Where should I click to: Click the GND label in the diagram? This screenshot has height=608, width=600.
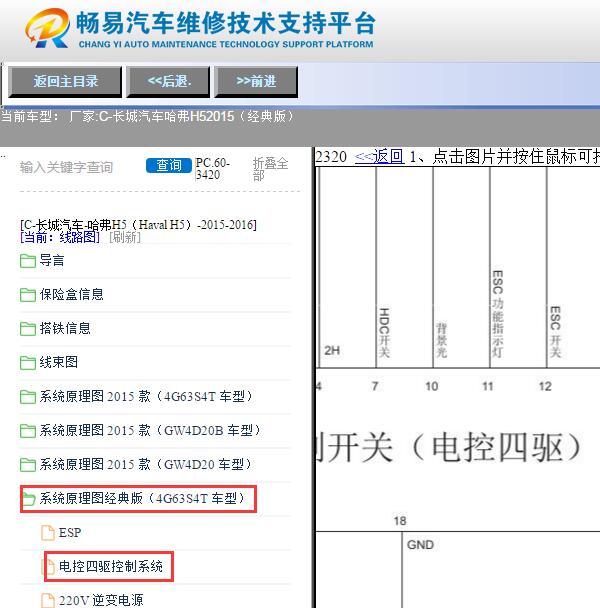coord(420,544)
